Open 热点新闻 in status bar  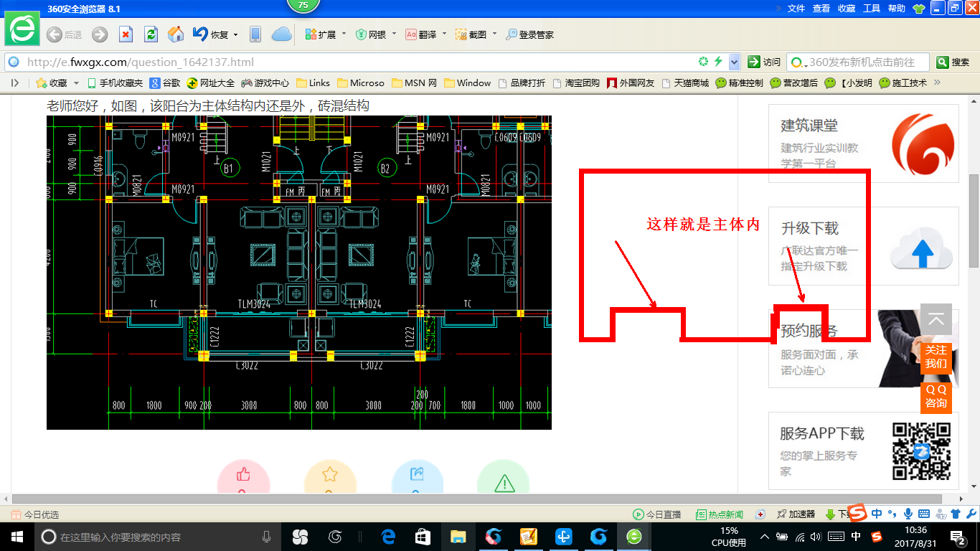(x=720, y=514)
